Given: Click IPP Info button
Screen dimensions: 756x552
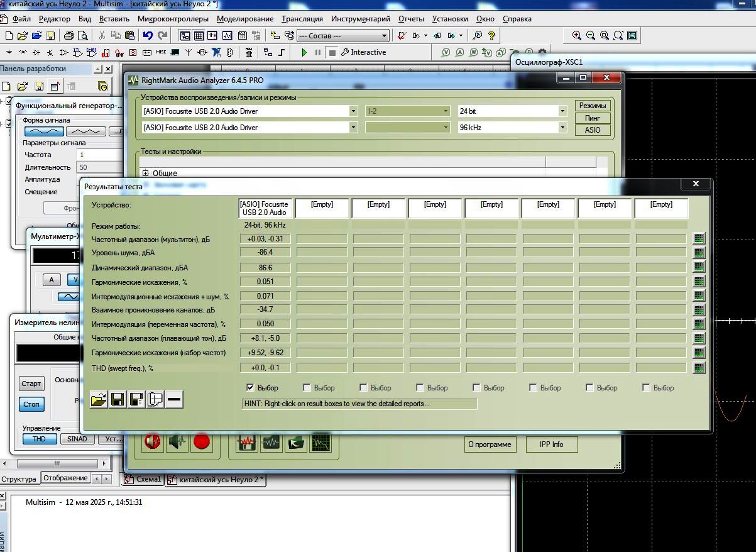Looking at the screenshot, I should [x=552, y=444].
